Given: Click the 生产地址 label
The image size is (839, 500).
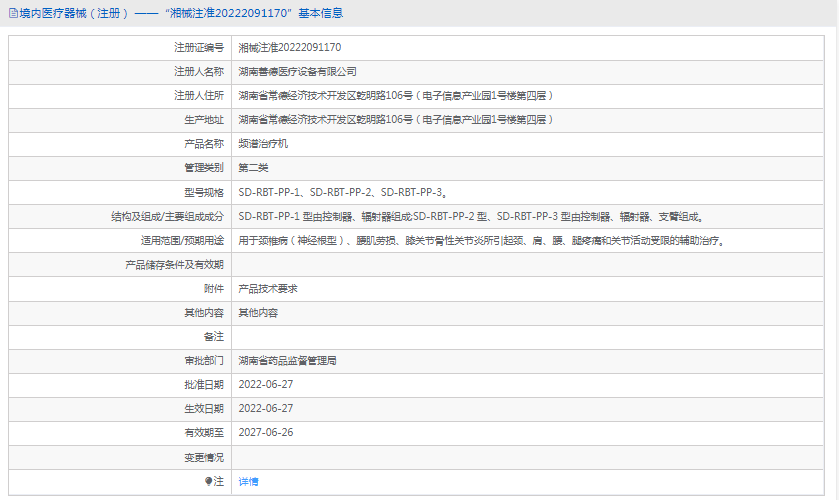Looking at the screenshot, I should [204, 120].
